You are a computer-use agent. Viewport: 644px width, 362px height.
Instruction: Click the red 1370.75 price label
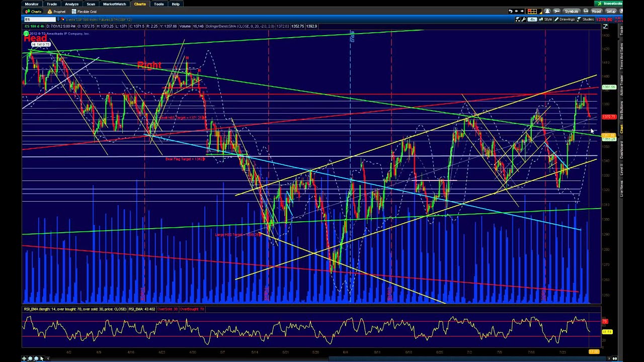pos(609,117)
